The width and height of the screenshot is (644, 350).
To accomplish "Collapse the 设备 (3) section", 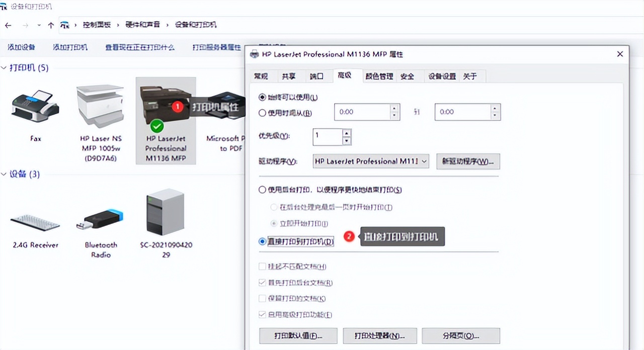I will click(4, 174).
